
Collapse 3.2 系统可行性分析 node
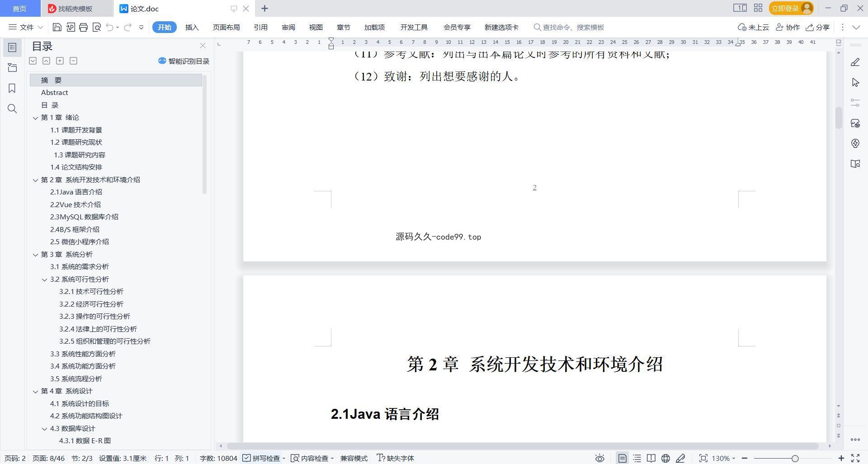44,279
